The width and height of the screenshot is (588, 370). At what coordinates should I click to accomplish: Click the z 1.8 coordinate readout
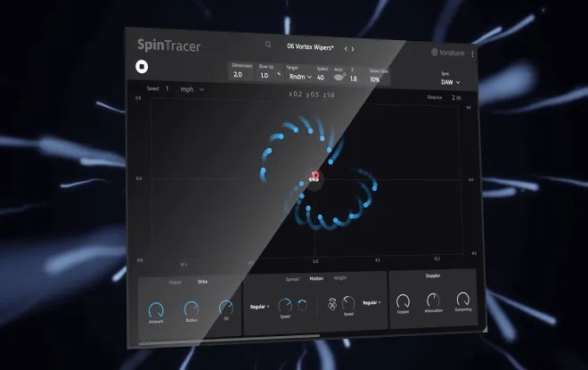click(x=329, y=95)
